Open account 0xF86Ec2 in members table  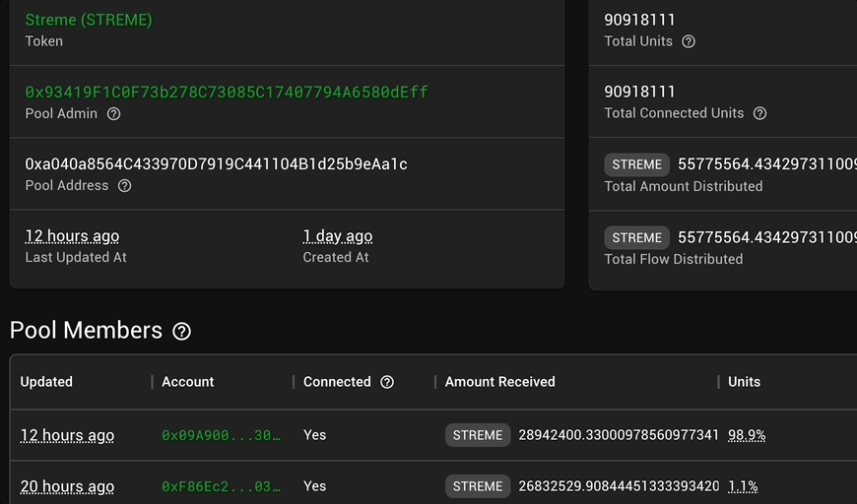coord(221,486)
